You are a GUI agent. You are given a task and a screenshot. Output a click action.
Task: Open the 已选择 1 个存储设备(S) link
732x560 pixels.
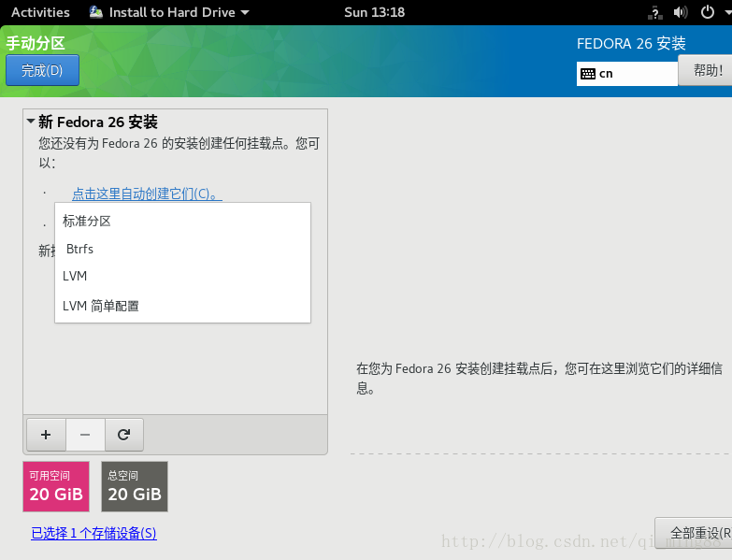93,533
